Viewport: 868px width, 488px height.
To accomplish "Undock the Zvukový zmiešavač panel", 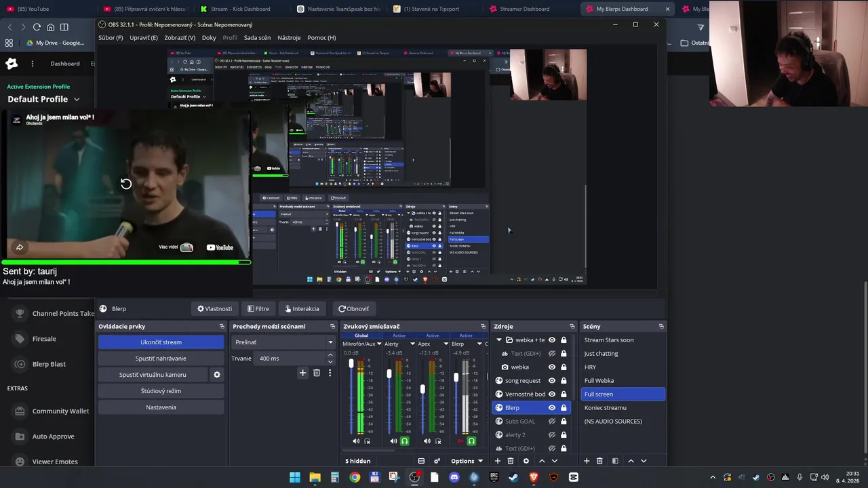I will (x=483, y=326).
